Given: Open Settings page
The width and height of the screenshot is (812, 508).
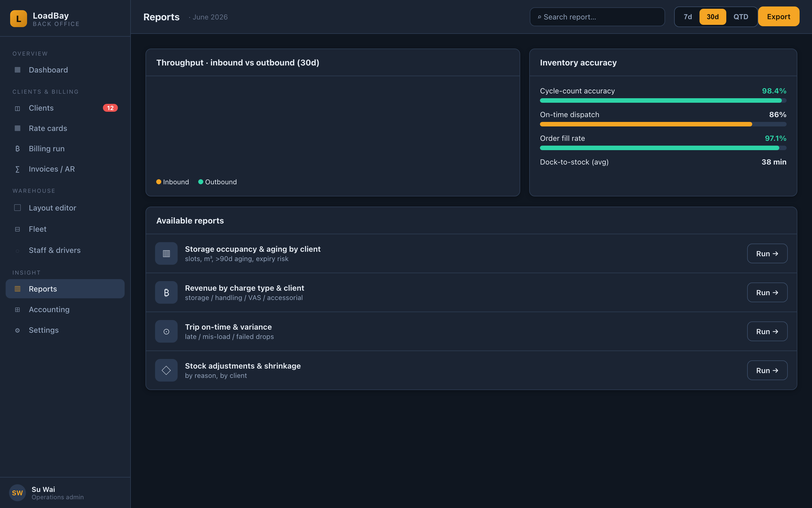Looking at the screenshot, I should point(65,330).
